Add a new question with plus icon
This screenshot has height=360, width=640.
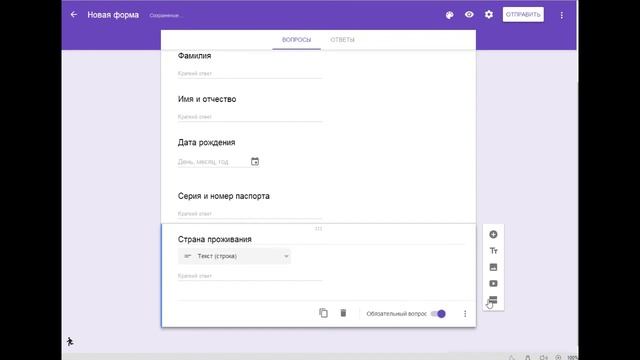click(x=493, y=234)
